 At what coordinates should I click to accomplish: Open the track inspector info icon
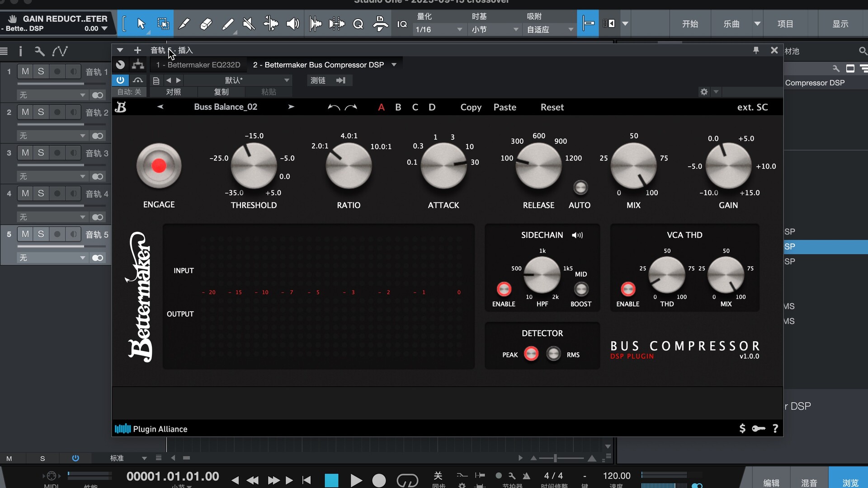pos(20,51)
